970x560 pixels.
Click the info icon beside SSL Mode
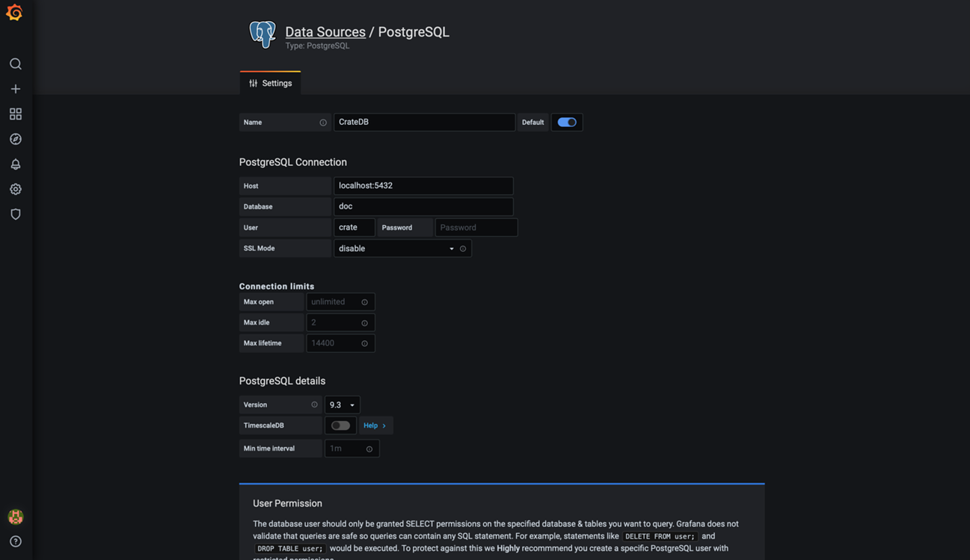click(x=463, y=248)
